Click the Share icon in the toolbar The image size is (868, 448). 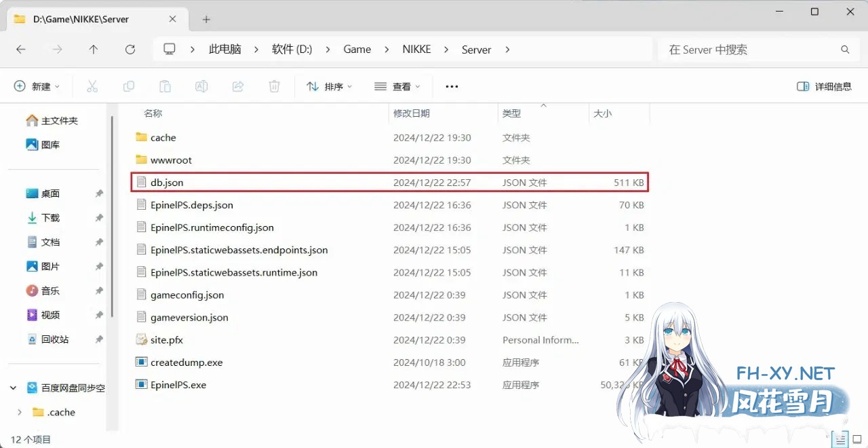[237, 86]
